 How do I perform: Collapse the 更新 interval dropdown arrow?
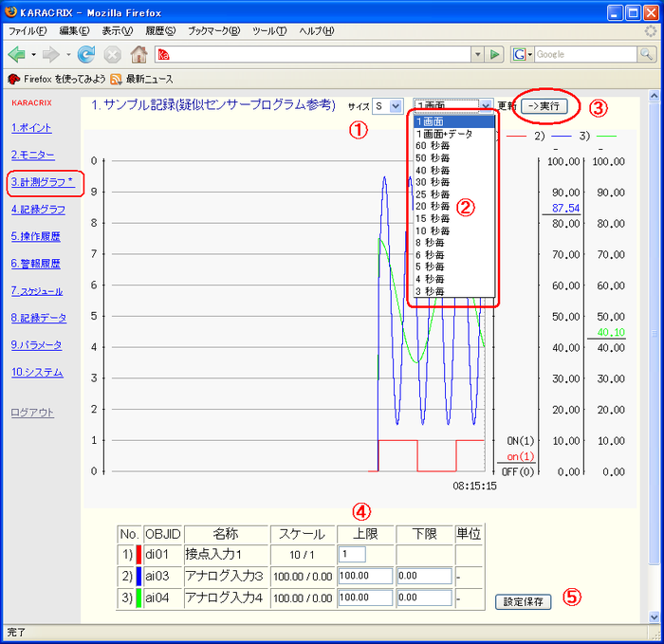coord(486,105)
